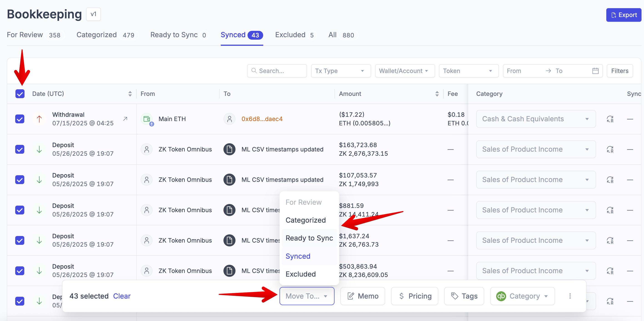Open the Tx Type filter dropdown

pyautogui.click(x=340, y=71)
